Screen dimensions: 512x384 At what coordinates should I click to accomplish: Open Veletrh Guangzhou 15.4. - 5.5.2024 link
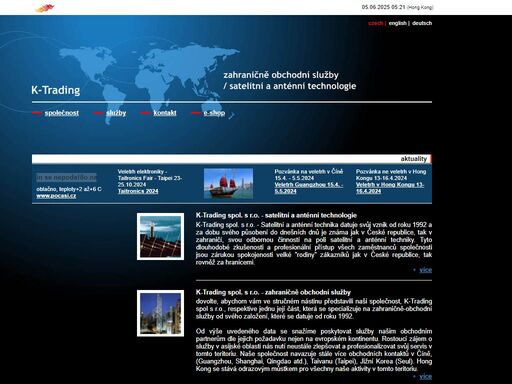coord(309,188)
